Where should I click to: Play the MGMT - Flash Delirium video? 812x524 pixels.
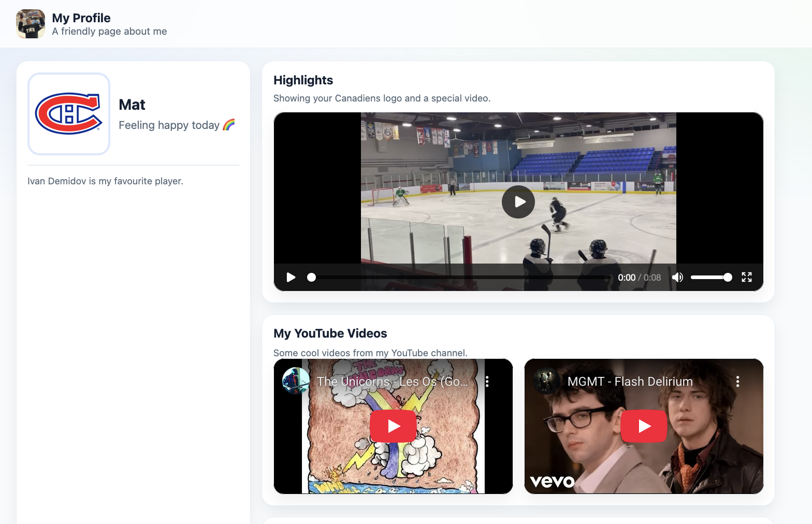(x=644, y=426)
